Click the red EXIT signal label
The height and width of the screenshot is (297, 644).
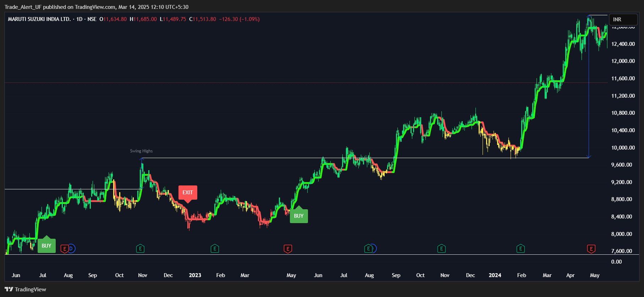[x=188, y=193]
